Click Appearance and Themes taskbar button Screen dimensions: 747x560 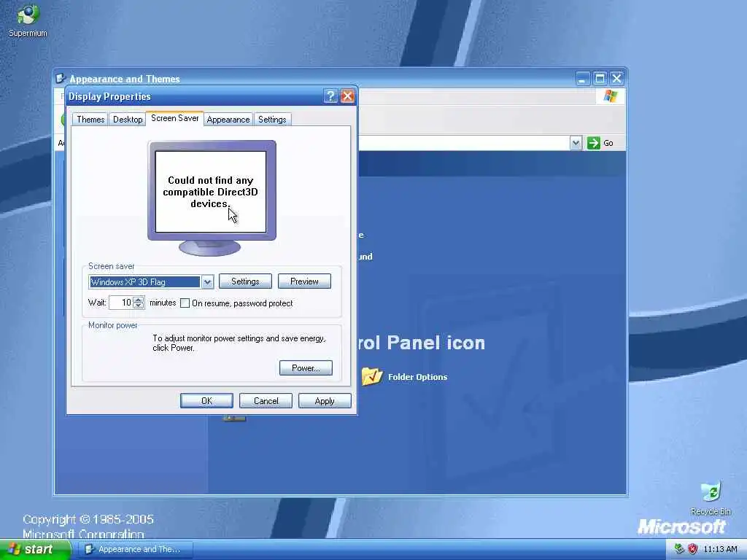click(135, 550)
